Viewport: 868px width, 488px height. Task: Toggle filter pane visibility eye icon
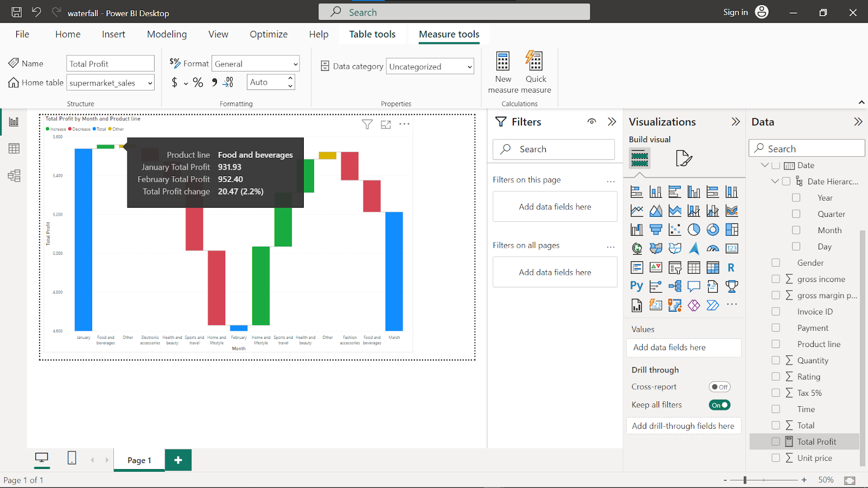point(592,122)
